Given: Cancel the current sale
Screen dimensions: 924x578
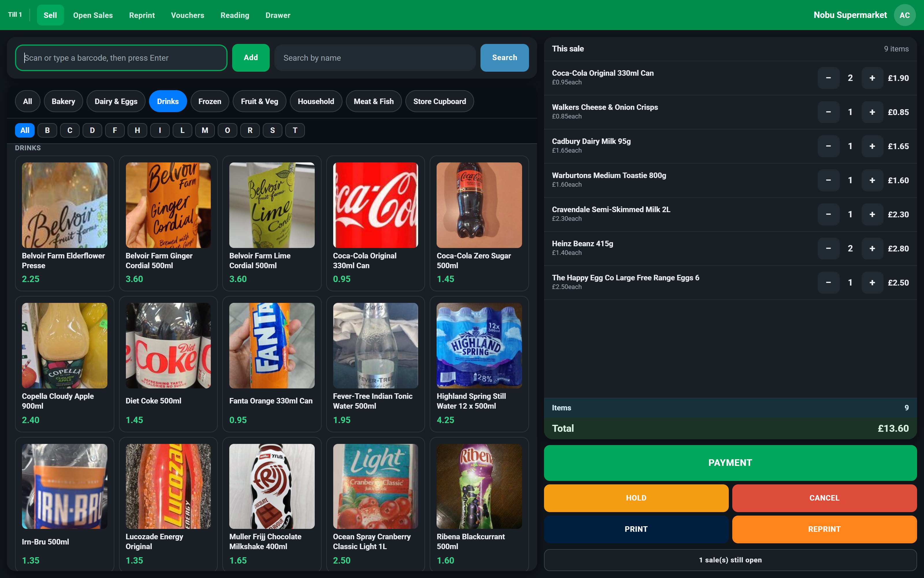Looking at the screenshot, I should 824,498.
